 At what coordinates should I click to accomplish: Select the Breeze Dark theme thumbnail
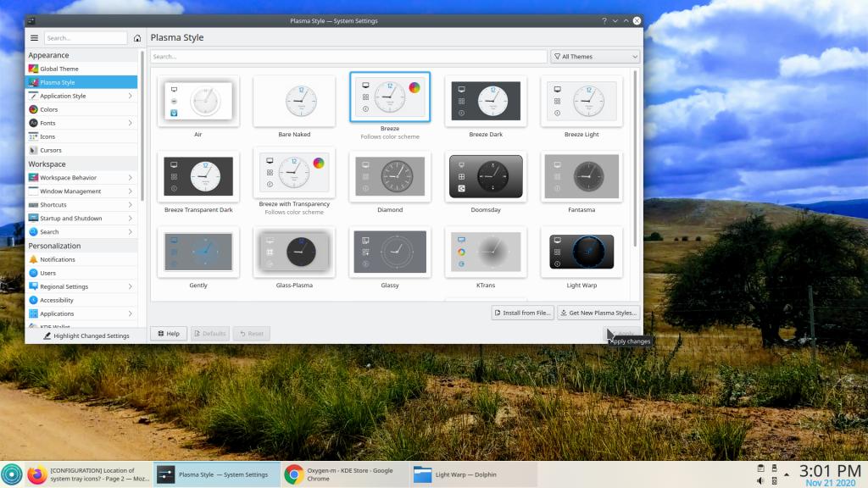(485, 103)
